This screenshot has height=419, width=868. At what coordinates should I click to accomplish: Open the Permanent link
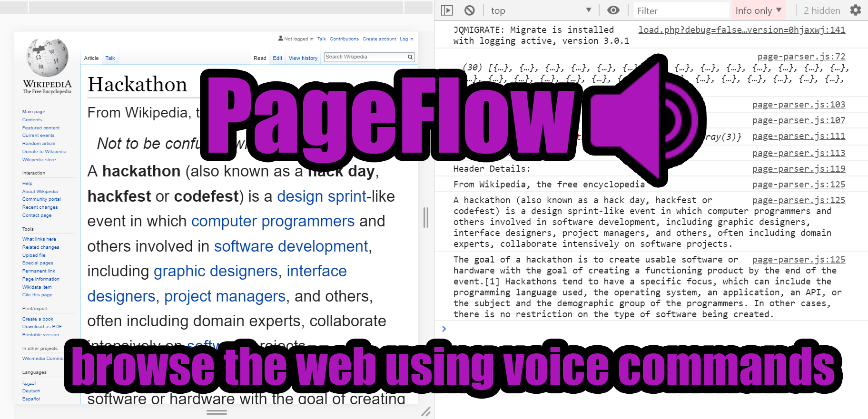[39, 271]
